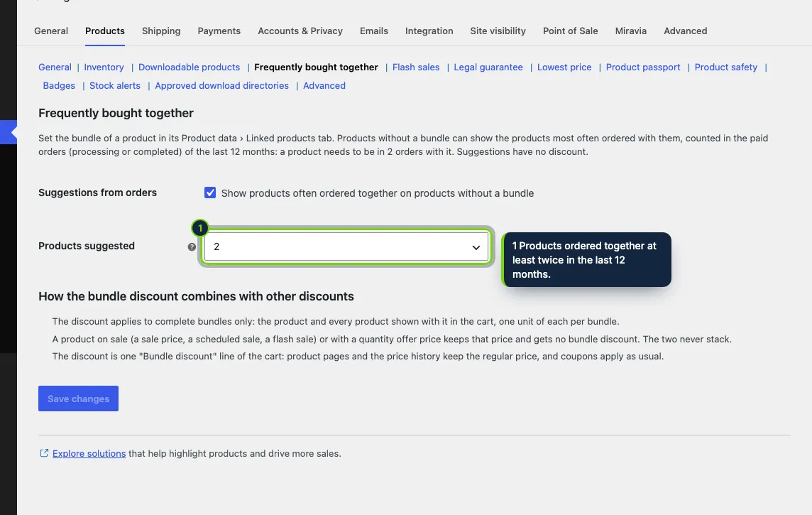
Task: Open the Shipping settings tab
Action: [161, 31]
